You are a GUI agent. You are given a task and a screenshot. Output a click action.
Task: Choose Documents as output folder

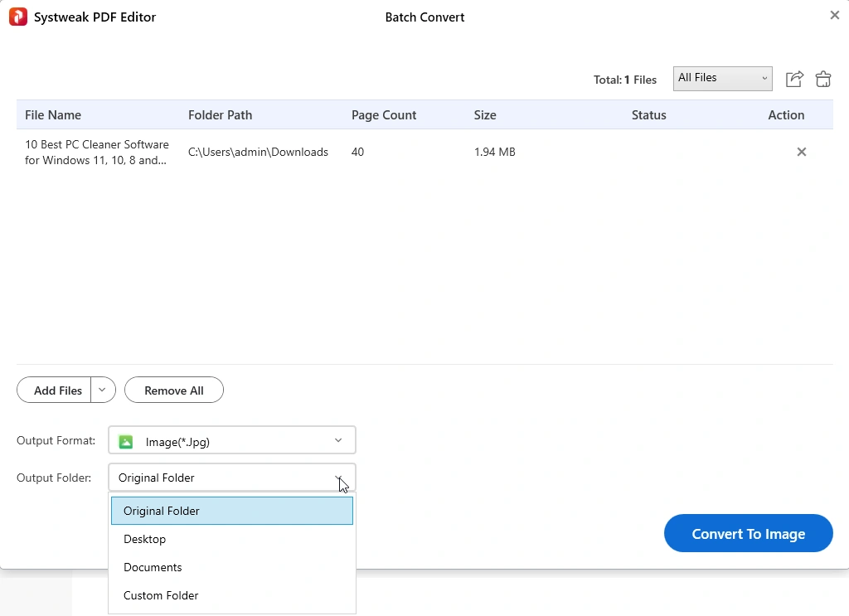[x=232, y=567]
